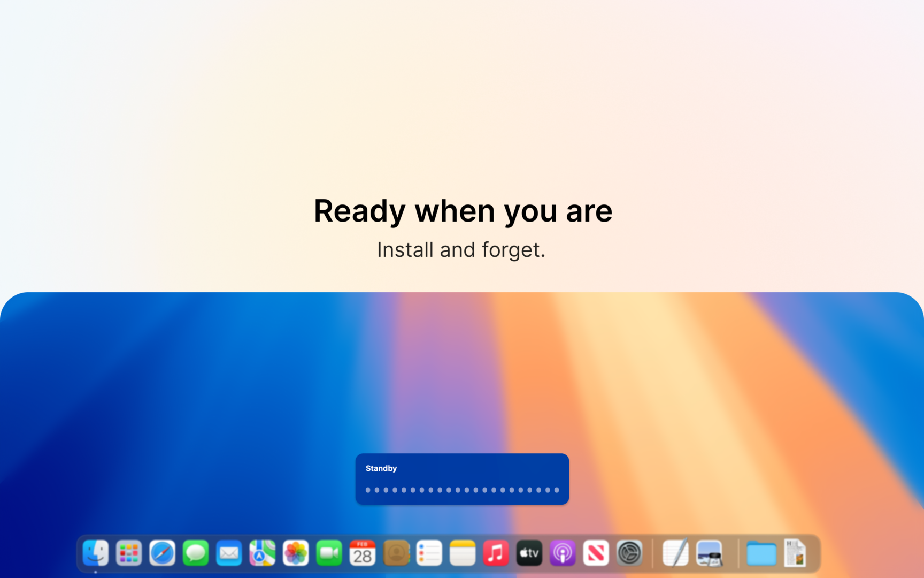
Task: Open Calendar showing Feb 28
Action: pyautogui.click(x=363, y=553)
